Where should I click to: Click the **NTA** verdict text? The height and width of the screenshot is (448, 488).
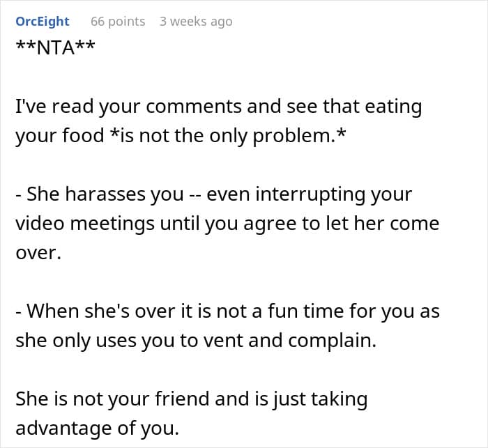(x=55, y=47)
